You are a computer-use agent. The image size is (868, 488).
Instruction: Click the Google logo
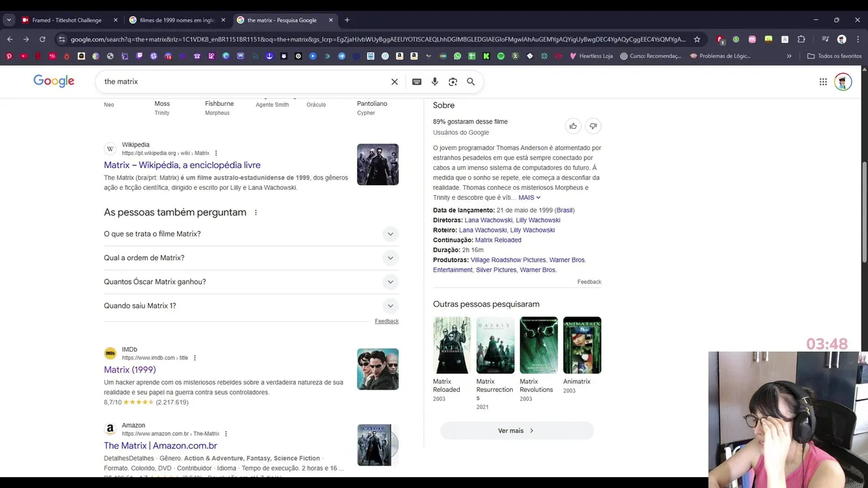click(x=54, y=81)
